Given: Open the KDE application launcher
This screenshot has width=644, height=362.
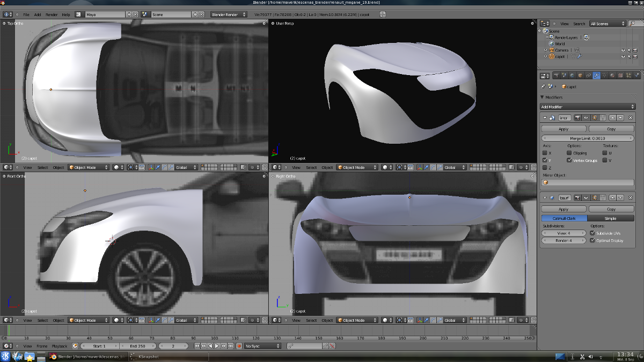Looking at the screenshot, I should pyautogui.click(x=6, y=356).
